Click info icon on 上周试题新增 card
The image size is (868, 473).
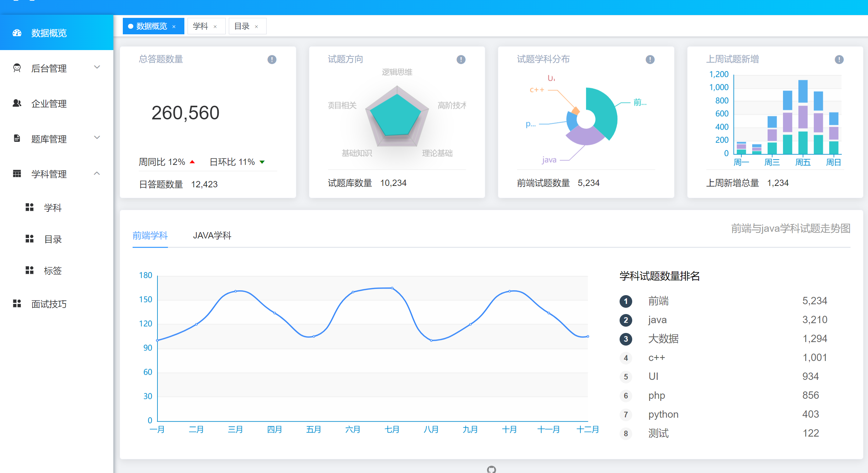839,60
